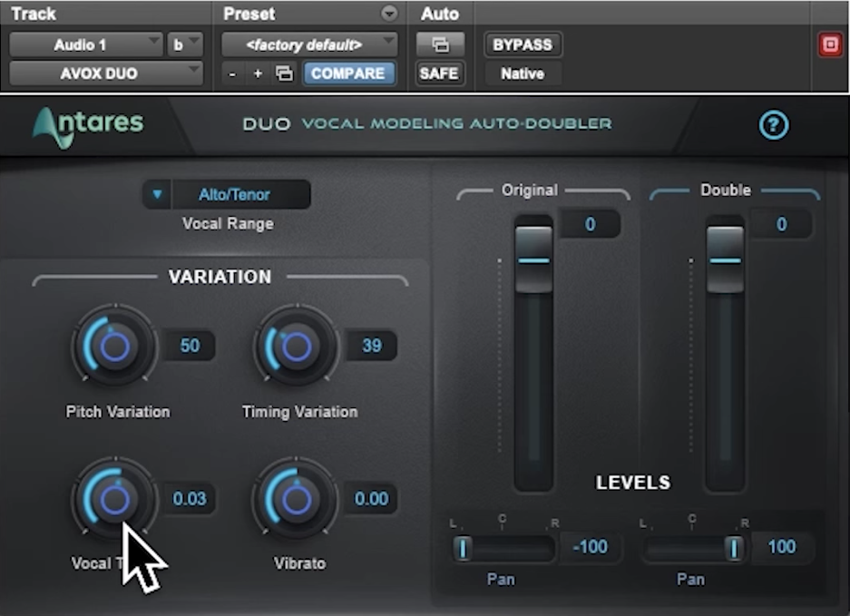
Task: Click Double level value field
Action: click(x=781, y=224)
